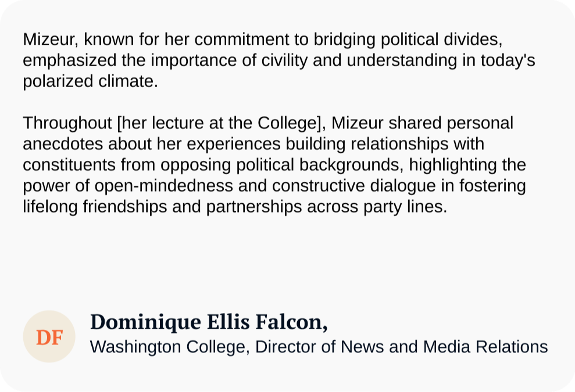
Task: Click the phrase 'bridging political divides'
Action: [407, 39]
